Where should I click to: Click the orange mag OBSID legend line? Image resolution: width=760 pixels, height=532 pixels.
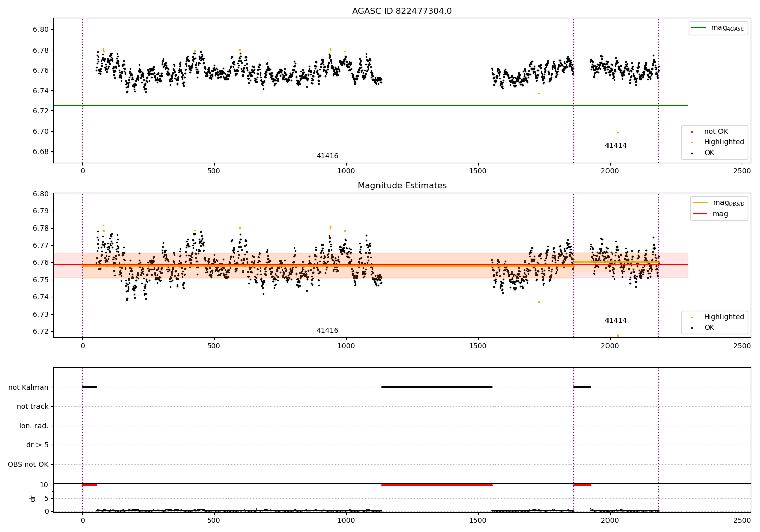click(x=700, y=203)
